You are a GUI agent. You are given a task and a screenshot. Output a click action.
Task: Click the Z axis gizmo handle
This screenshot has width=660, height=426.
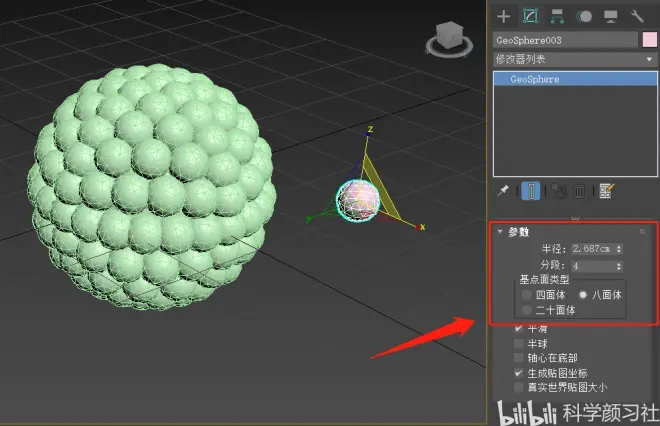click(x=369, y=130)
